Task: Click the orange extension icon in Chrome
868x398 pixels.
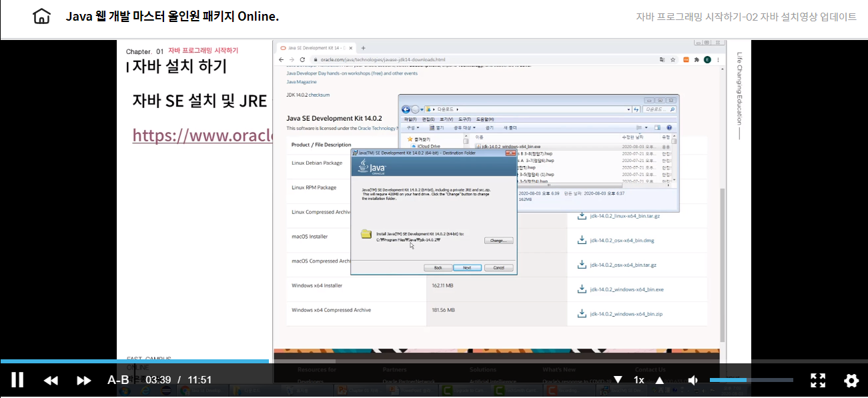Action: click(x=685, y=59)
